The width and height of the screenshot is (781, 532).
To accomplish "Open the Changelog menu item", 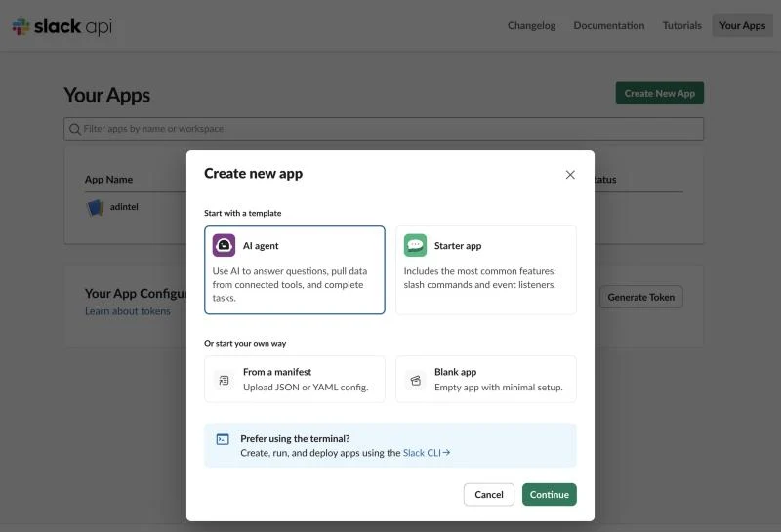I will [531, 25].
